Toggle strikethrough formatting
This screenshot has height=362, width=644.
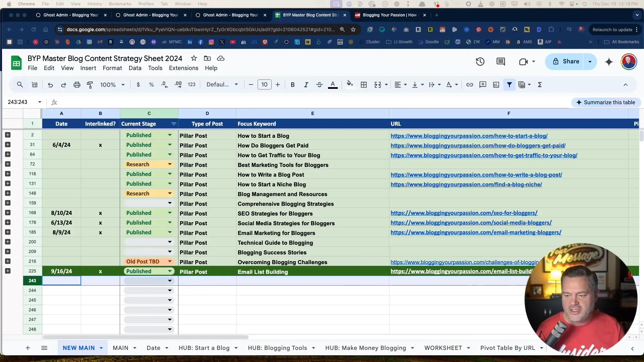tap(319, 85)
